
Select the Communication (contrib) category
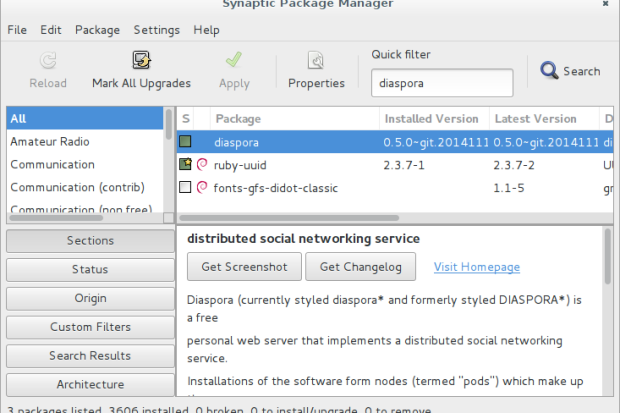[x=85, y=187]
